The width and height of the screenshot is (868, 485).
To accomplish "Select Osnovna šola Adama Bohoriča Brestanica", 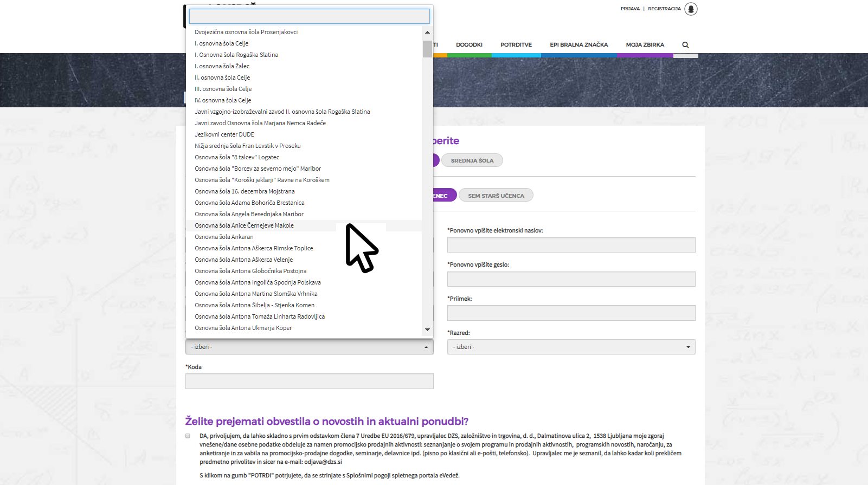I will point(304,203).
